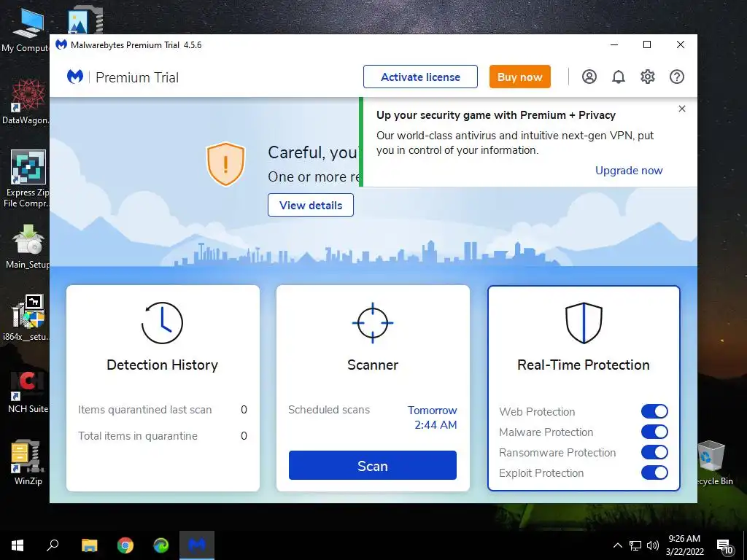Select the WinZip desktop shortcut
Screen dimensions: 747x560
pos(27,462)
